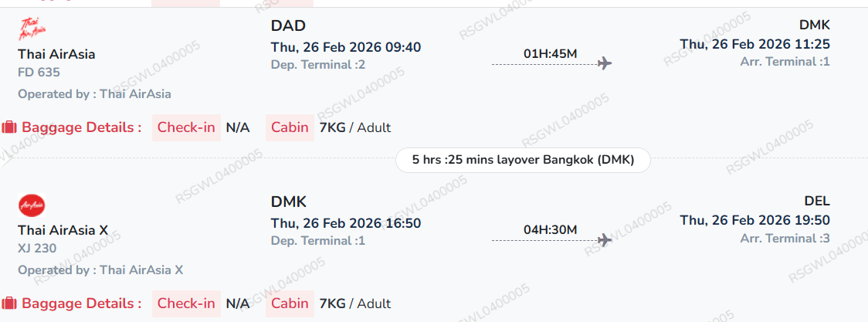Click the 5 hrs 25 mins layover badge
This screenshot has height=322, width=868.
click(523, 160)
